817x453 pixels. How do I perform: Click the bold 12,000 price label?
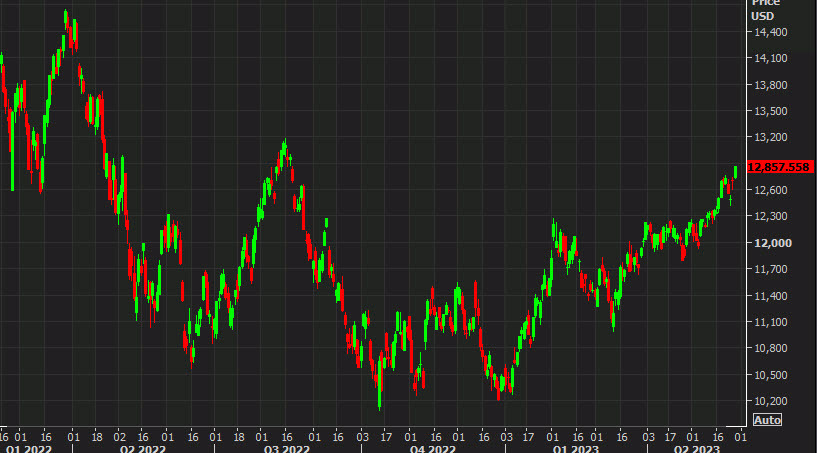[x=773, y=243]
